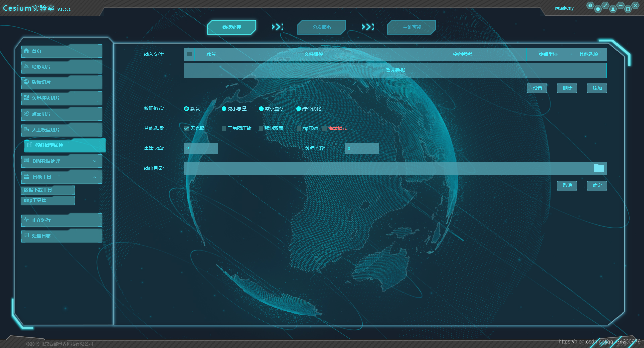Viewport: 644px width, 348px height.
Task: Enable the 三角网压缩 checkbox
Action: pyautogui.click(x=224, y=128)
